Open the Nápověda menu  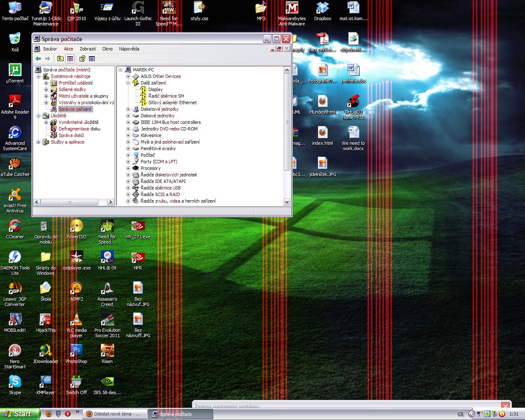coord(129,49)
